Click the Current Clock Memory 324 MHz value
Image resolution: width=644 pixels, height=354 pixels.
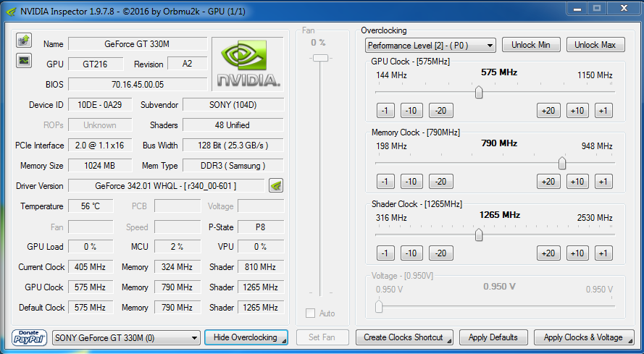177,267
